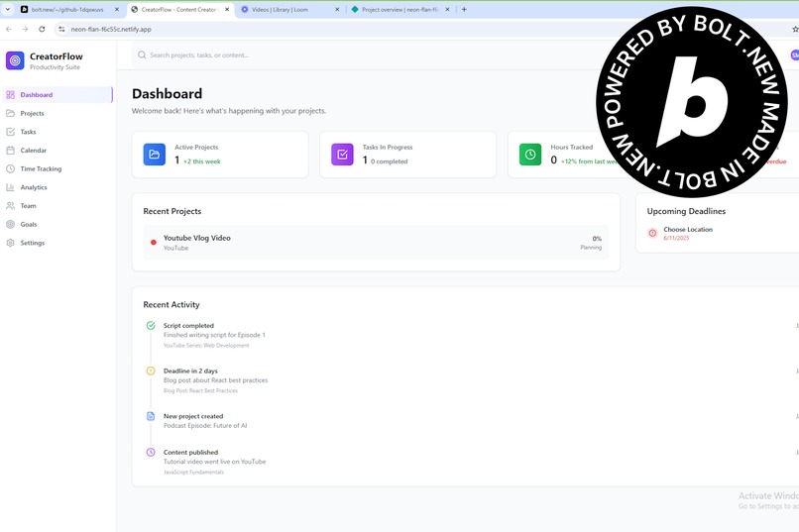Open the site information icon in address bar
Image resolution: width=799 pixels, height=532 pixels.
coord(61,30)
